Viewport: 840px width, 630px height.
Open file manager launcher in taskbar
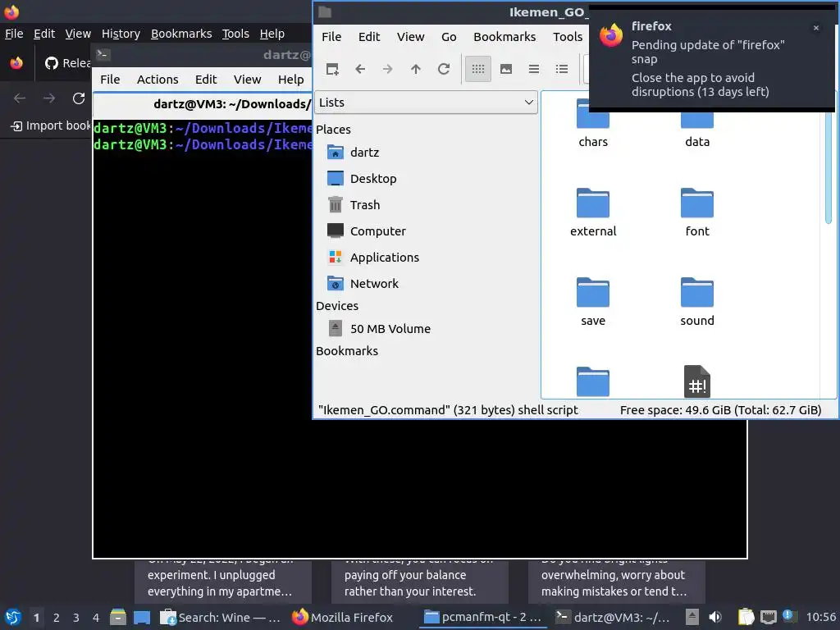[x=118, y=617]
